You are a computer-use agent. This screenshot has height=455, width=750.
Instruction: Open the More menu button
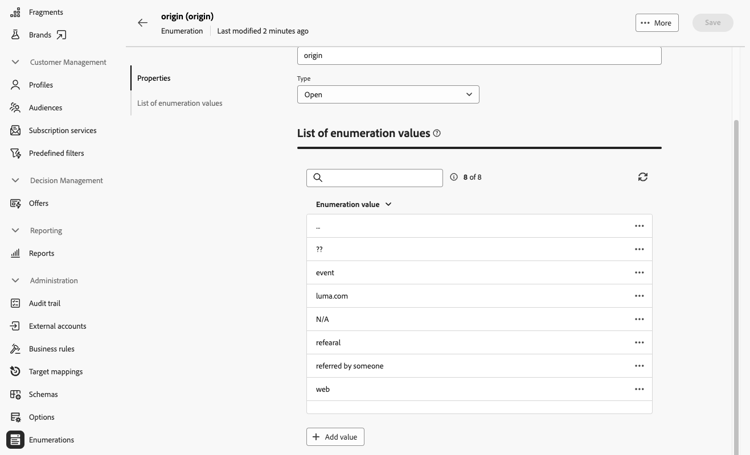(657, 23)
